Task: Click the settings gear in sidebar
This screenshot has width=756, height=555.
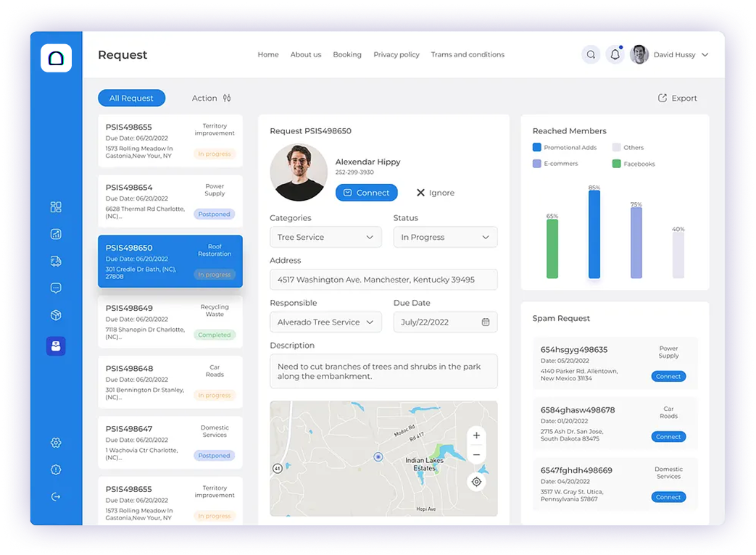Action: point(56,443)
